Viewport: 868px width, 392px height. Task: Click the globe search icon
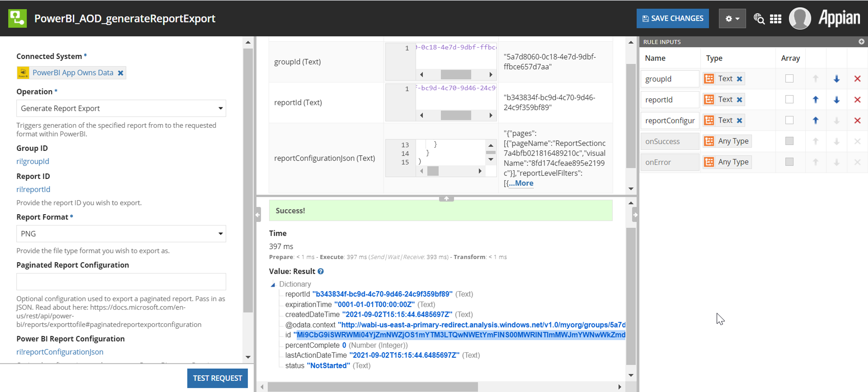pyautogui.click(x=759, y=19)
